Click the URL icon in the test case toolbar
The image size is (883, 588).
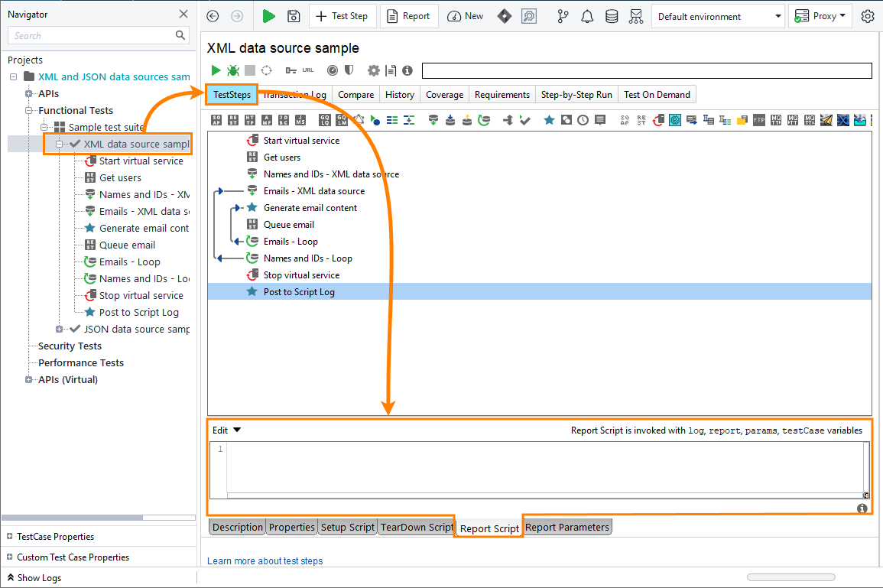[307, 70]
